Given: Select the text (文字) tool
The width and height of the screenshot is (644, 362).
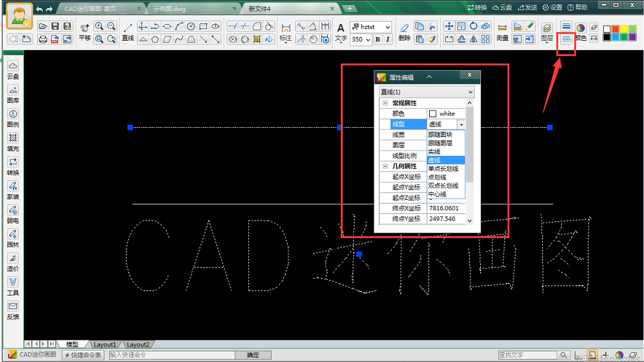Looking at the screenshot, I should point(340,33).
